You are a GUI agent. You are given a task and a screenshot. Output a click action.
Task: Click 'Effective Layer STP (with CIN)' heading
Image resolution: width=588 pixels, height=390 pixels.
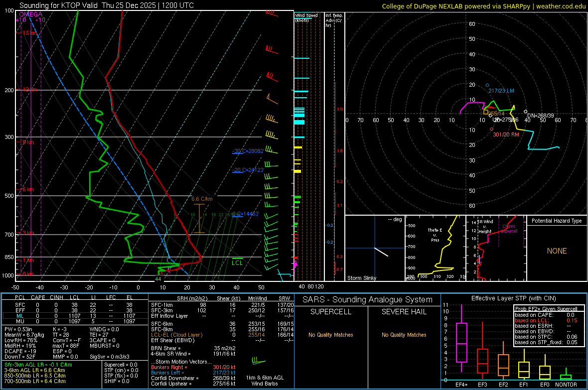(514, 298)
